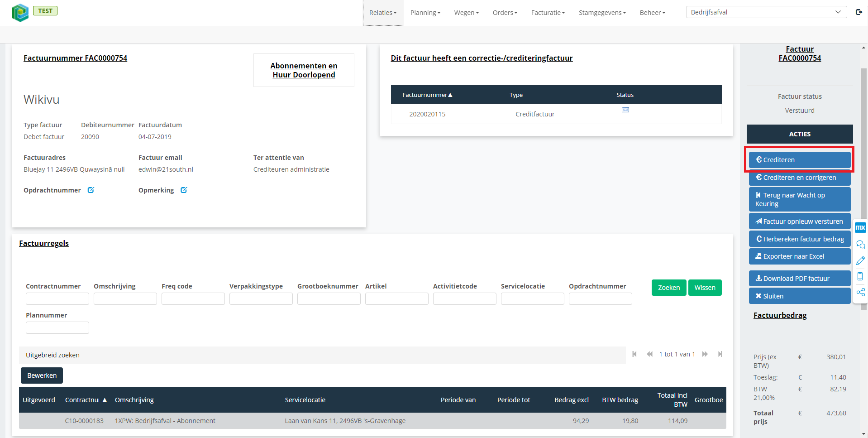This screenshot has width=868, height=438.
Task: Click the Sluiten button
Action: tap(800, 296)
